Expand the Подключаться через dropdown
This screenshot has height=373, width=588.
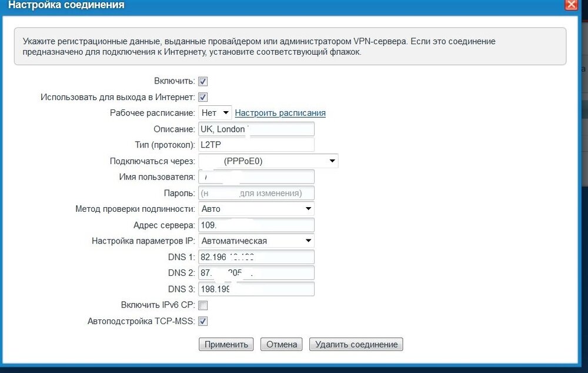click(x=268, y=161)
